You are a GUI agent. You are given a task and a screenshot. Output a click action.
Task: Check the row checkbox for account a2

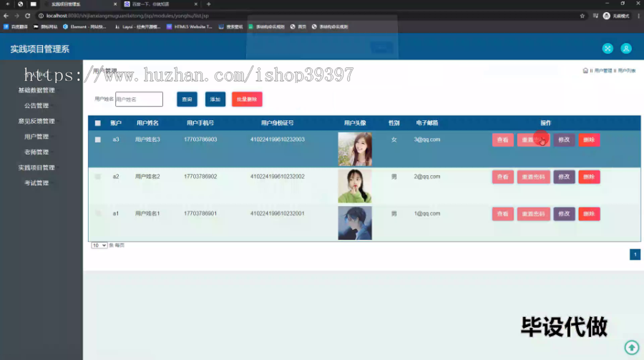tap(98, 177)
